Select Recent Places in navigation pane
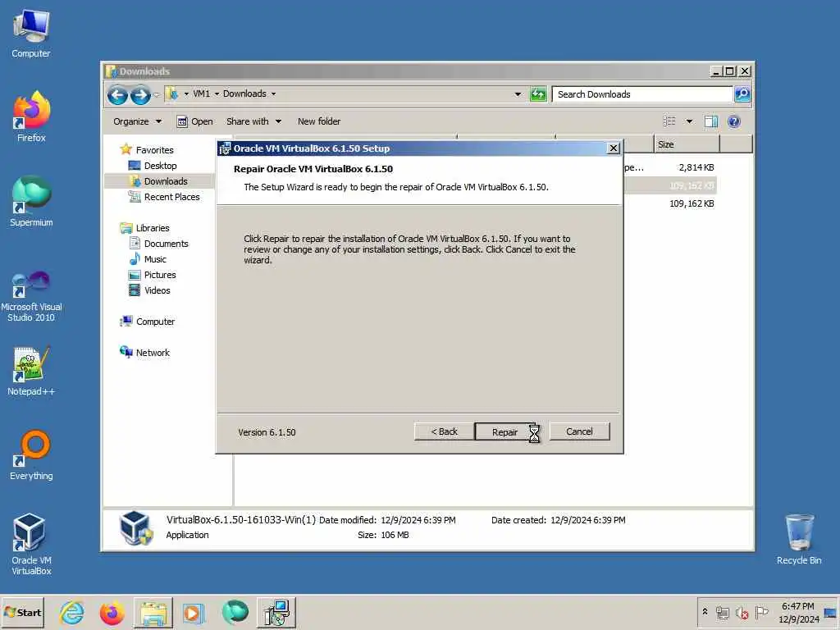This screenshot has width=840, height=630. click(x=171, y=197)
